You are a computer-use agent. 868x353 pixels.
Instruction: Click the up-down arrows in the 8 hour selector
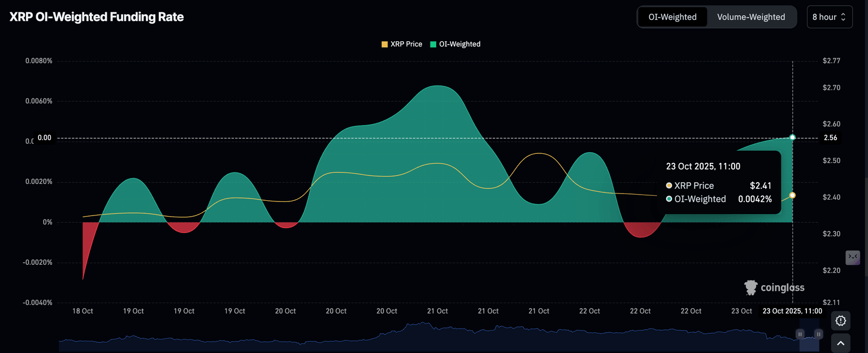tap(843, 17)
